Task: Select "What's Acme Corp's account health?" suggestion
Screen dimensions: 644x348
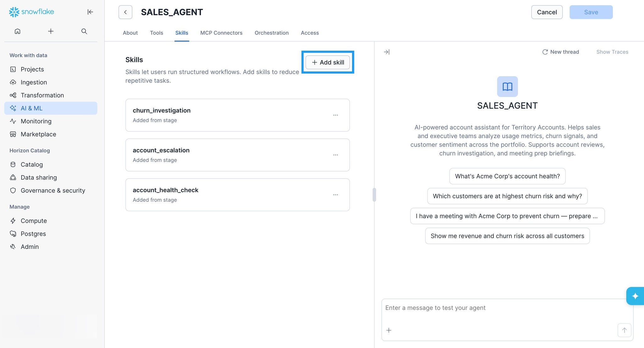Action: (507, 176)
